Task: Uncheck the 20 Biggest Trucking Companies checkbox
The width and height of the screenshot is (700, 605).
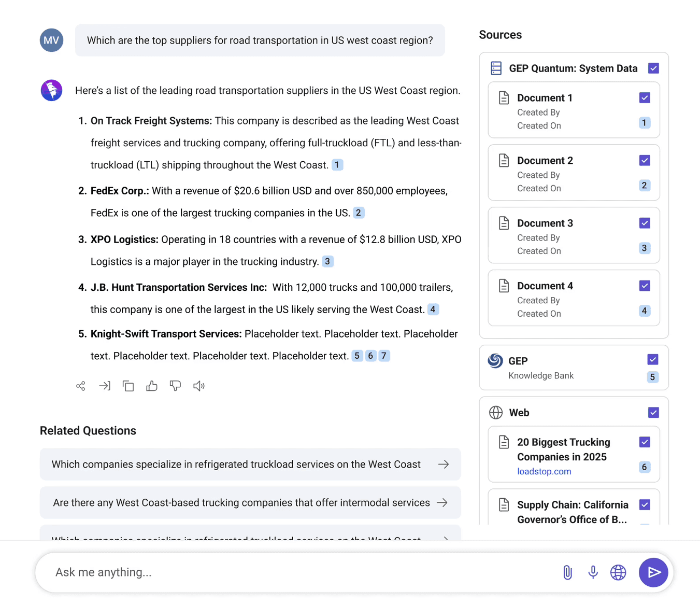Action: click(x=645, y=442)
